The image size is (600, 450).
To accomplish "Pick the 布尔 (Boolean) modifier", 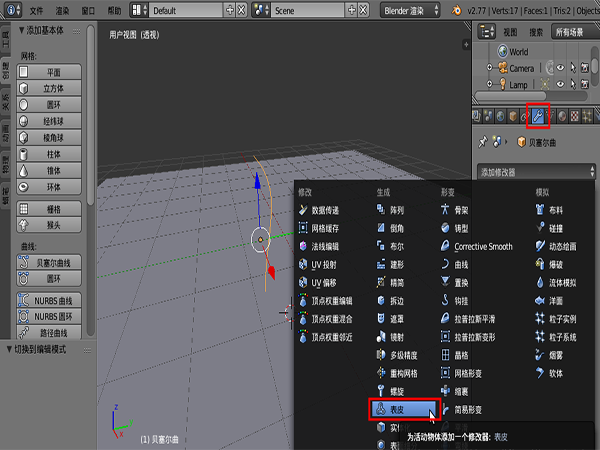I will [397, 246].
